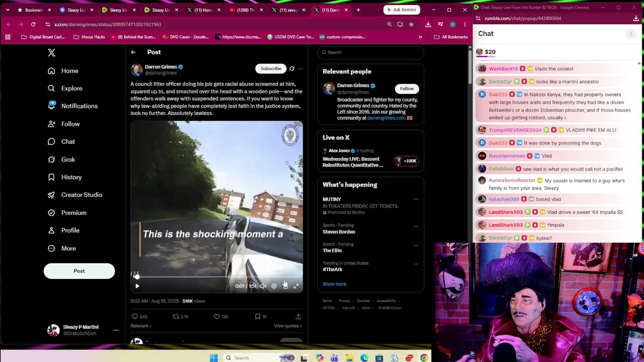Image resolution: width=644 pixels, height=362 pixels.
Task: Open the Rumble chat options menu
Action: pos(630,34)
